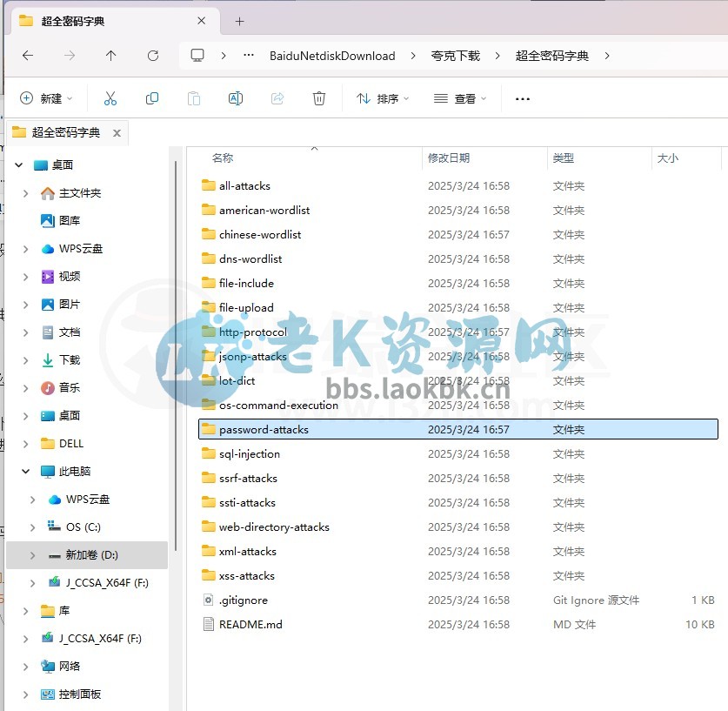The image size is (728, 711).
Task: Share the selected folder via toolbar icon
Action: point(277,98)
